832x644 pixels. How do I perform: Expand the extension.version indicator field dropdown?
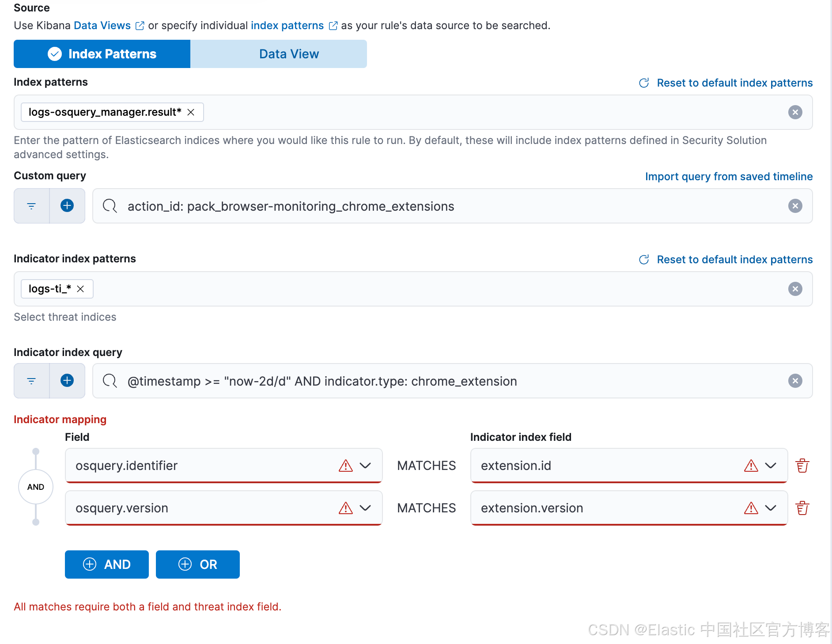[x=771, y=508]
